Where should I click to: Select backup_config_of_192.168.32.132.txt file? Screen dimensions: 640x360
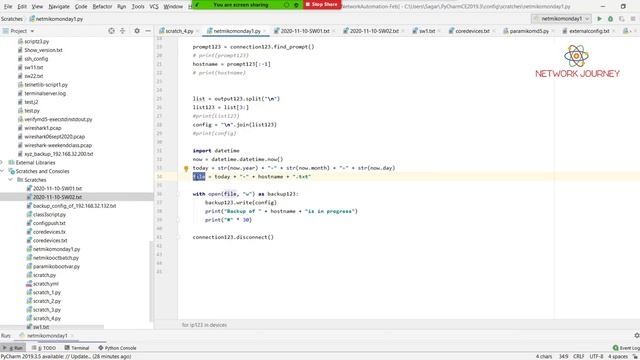(x=74, y=206)
